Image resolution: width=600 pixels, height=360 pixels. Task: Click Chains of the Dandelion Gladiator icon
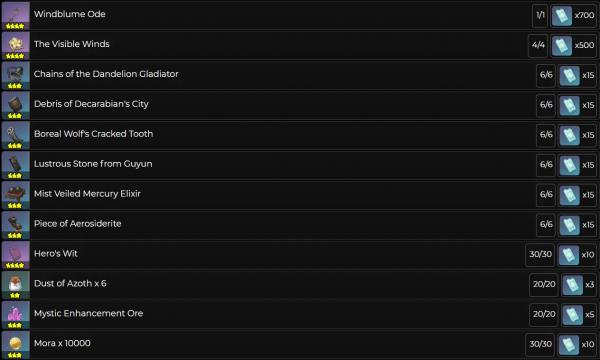[x=16, y=75]
